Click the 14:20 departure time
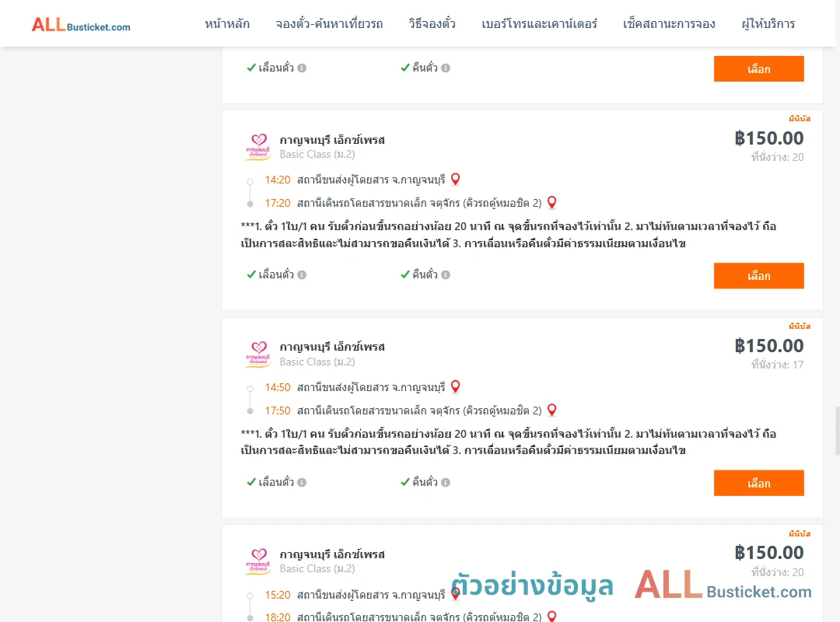 pyautogui.click(x=278, y=180)
